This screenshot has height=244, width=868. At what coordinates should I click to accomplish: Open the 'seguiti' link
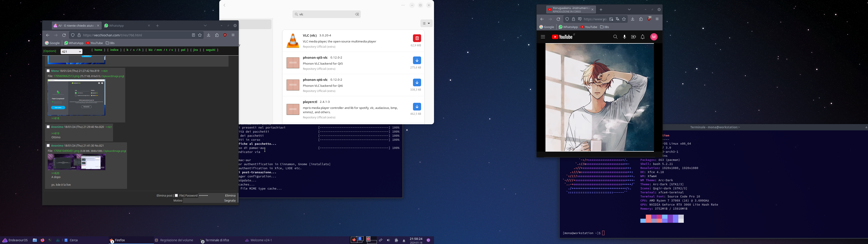(211, 50)
